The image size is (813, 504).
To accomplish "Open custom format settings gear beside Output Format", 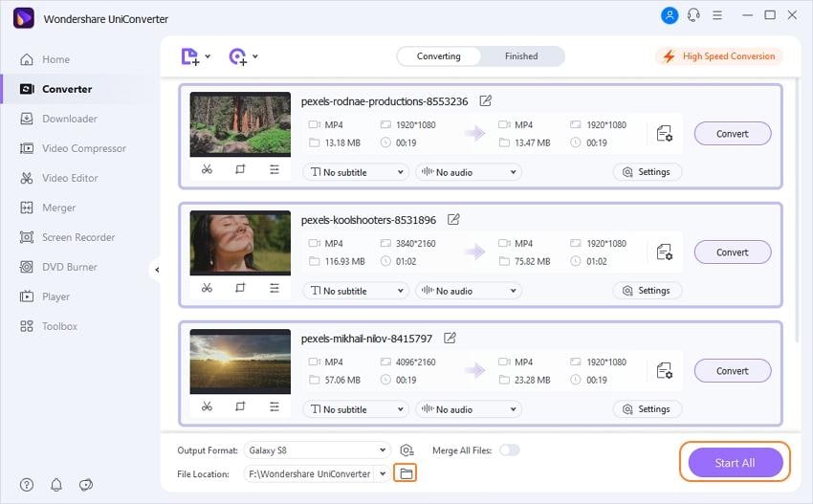I will [407, 450].
